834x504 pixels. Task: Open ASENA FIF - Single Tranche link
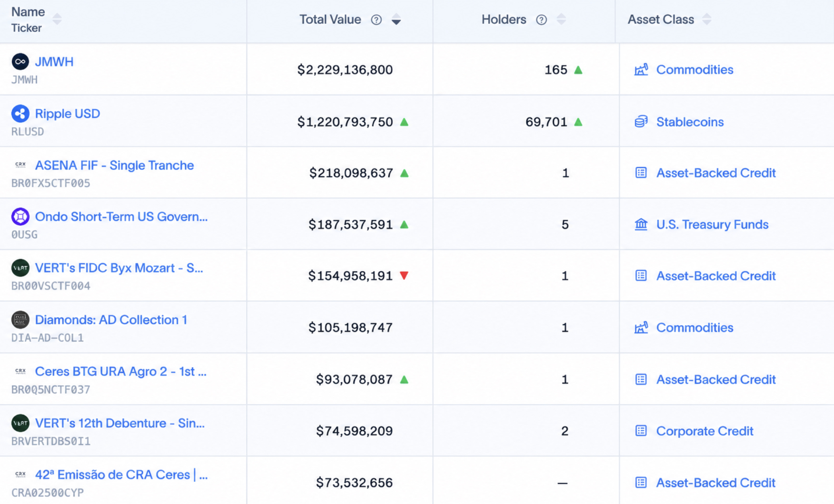click(114, 165)
